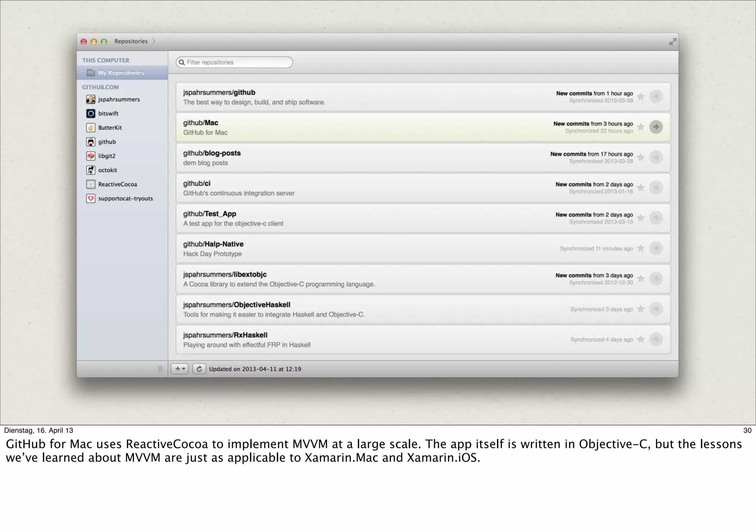Star the github/ci repository
Viewport: 756px width, 532px height.
(641, 187)
